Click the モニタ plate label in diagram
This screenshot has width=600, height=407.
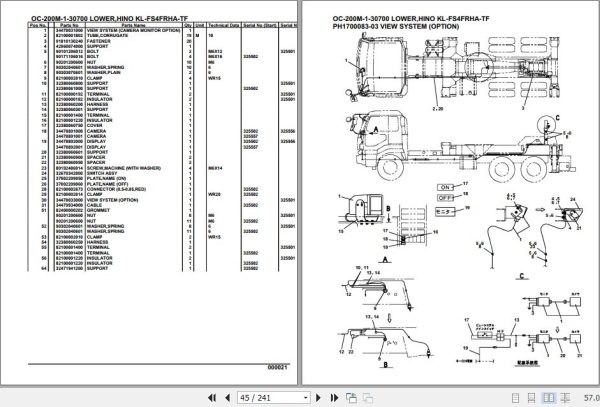coord(445,212)
